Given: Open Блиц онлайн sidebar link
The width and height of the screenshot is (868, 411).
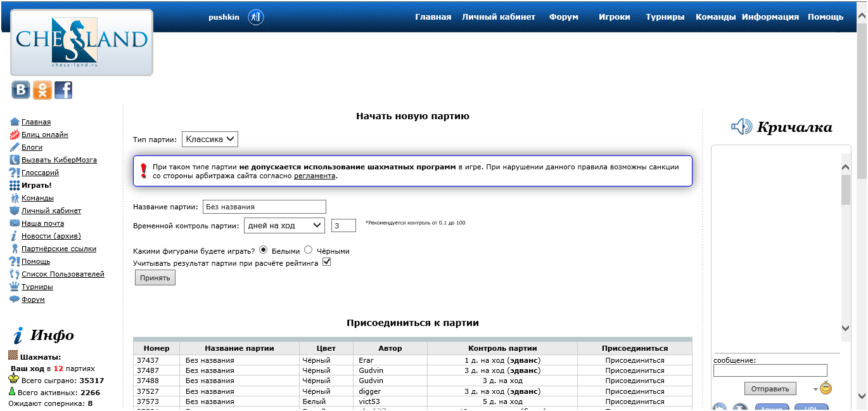Looking at the screenshot, I should [x=45, y=134].
